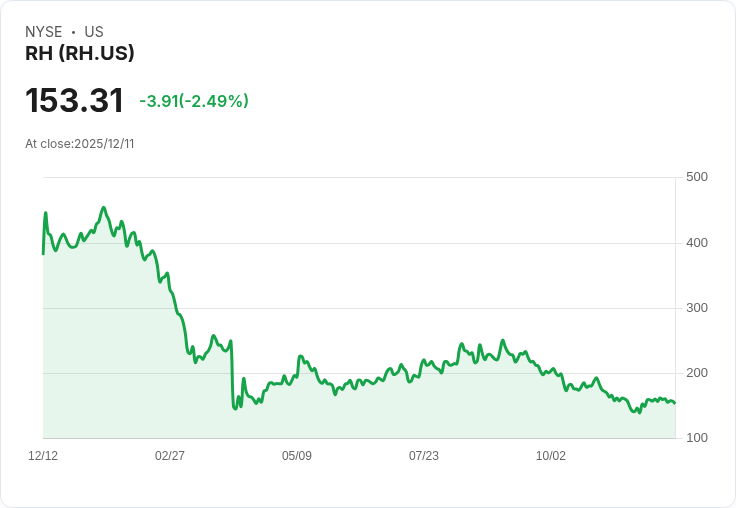
Task: Click the 05/09 date axis marker
Action: (x=297, y=456)
